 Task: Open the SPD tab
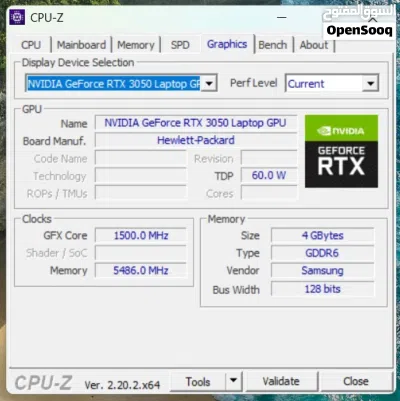coord(180,45)
